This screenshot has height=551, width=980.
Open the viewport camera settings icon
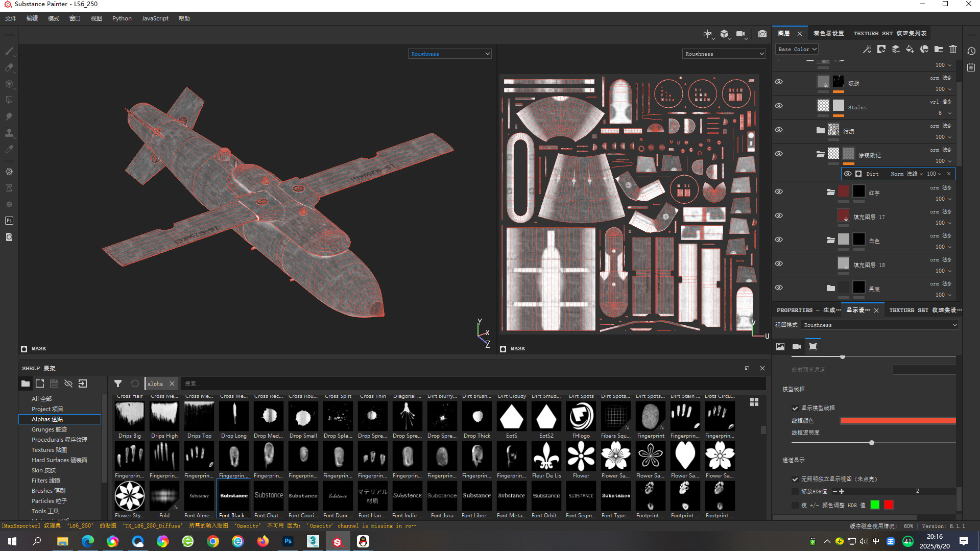click(741, 34)
